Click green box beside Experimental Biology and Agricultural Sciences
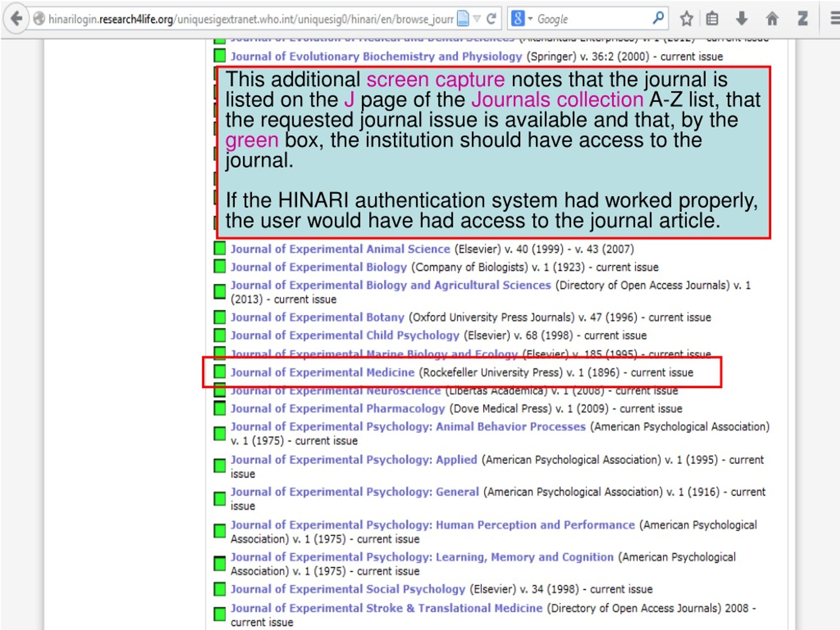This screenshot has width=840, height=630. (220, 292)
